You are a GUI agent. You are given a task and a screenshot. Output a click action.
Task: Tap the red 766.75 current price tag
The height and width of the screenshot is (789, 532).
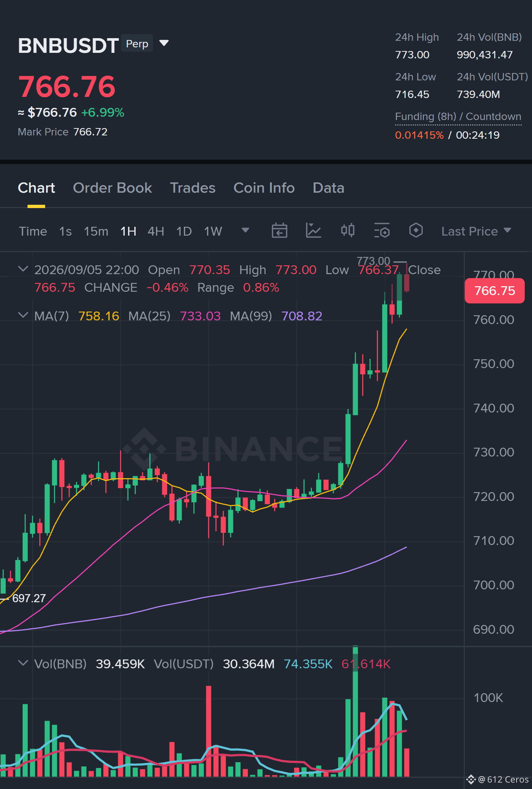[495, 291]
